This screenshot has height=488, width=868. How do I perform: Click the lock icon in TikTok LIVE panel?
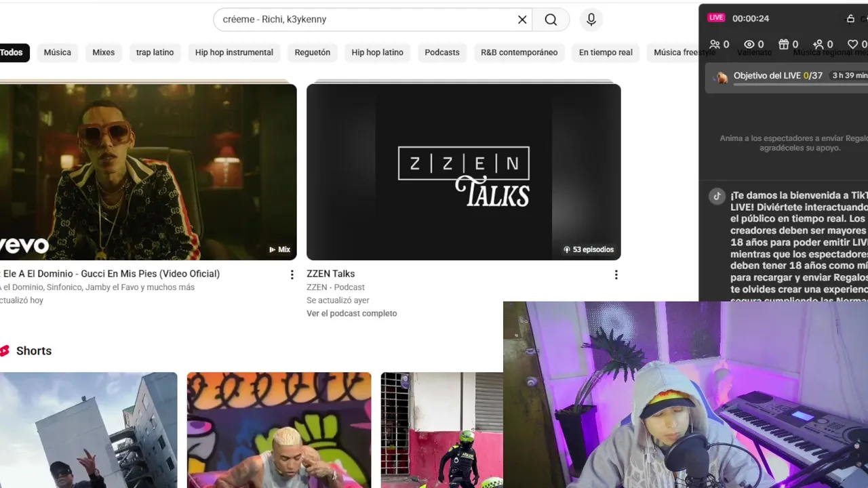pos(850,18)
